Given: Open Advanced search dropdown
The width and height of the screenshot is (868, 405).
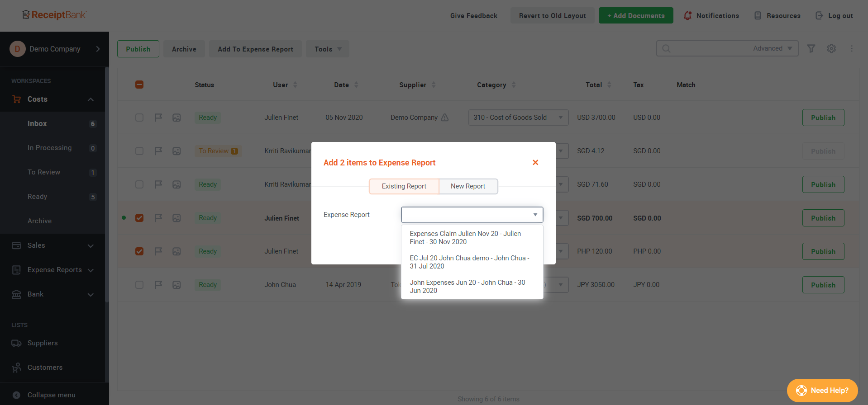Looking at the screenshot, I should (773, 48).
